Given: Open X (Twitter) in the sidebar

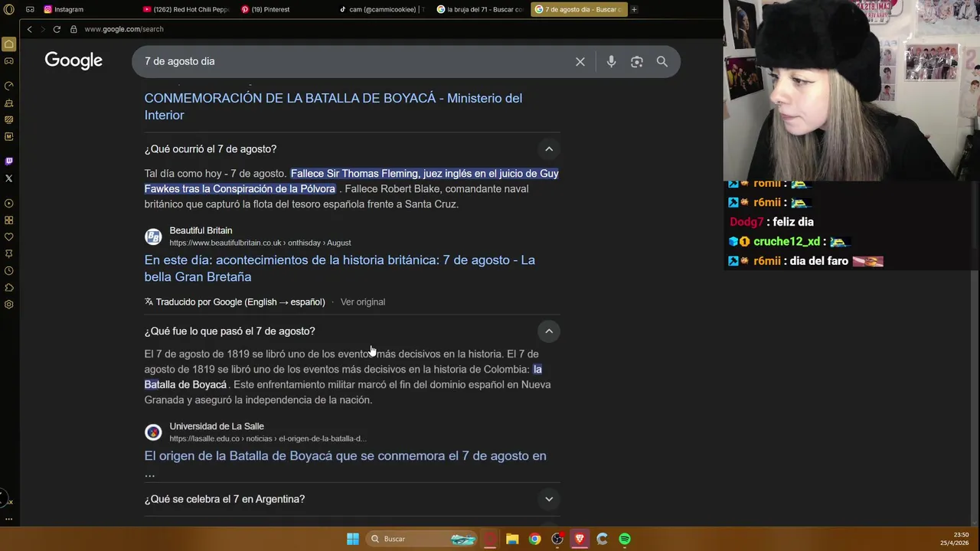Looking at the screenshot, I should [9, 178].
